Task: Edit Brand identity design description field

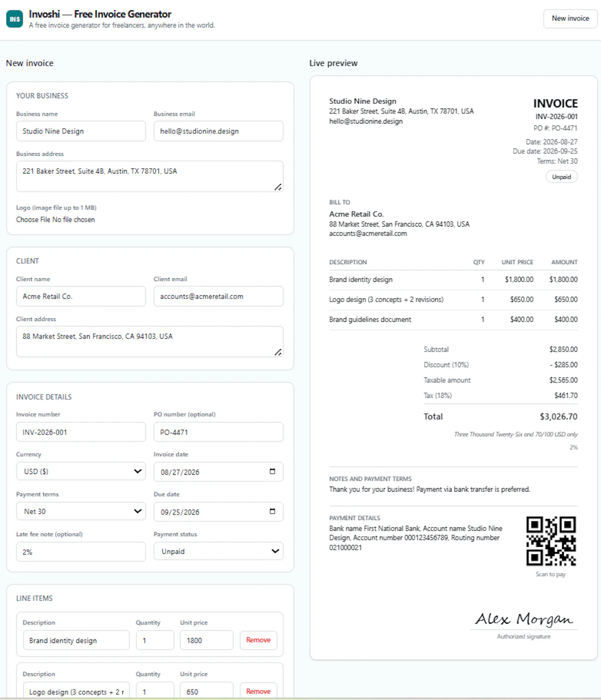Action: (76, 640)
